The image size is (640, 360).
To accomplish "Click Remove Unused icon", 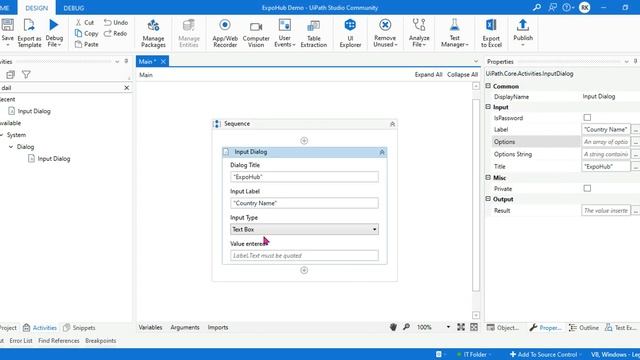I will (385, 25).
